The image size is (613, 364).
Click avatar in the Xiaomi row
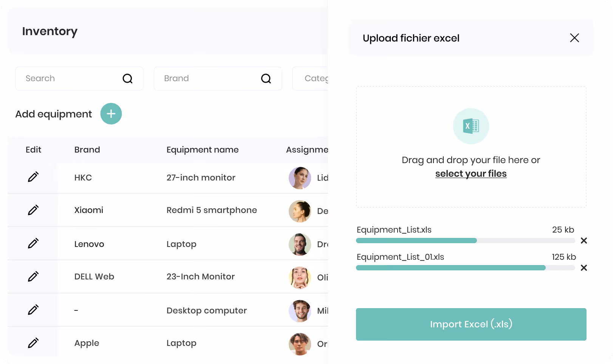pos(300,211)
